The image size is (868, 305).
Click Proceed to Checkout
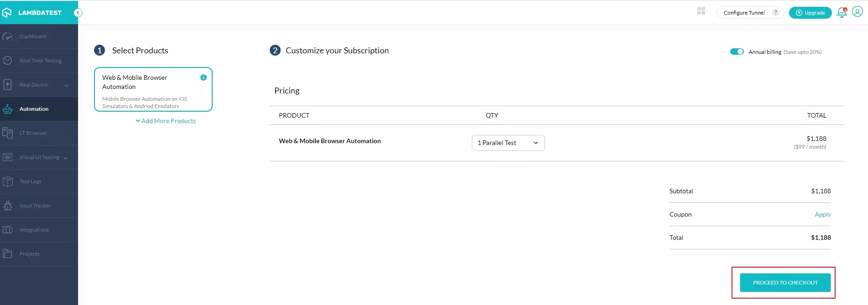[785, 283]
